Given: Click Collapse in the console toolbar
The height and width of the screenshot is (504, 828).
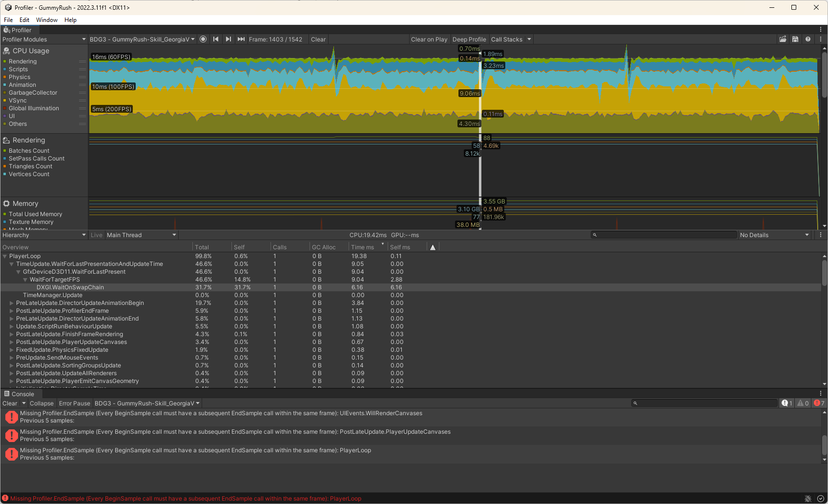Looking at the screenshot, I should (41, 403).
